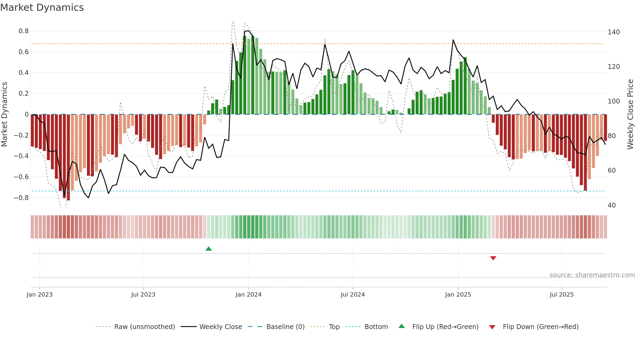Click the −0.6 left axis tick label
Viewport: 644px width, 362px height.
(x=21, y=177)
